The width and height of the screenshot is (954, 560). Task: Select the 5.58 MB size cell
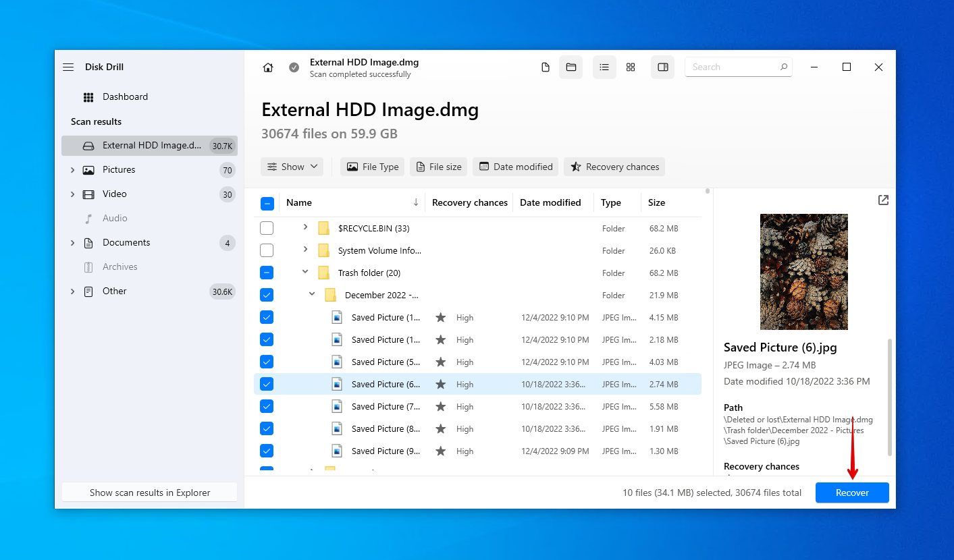(664, 407)
